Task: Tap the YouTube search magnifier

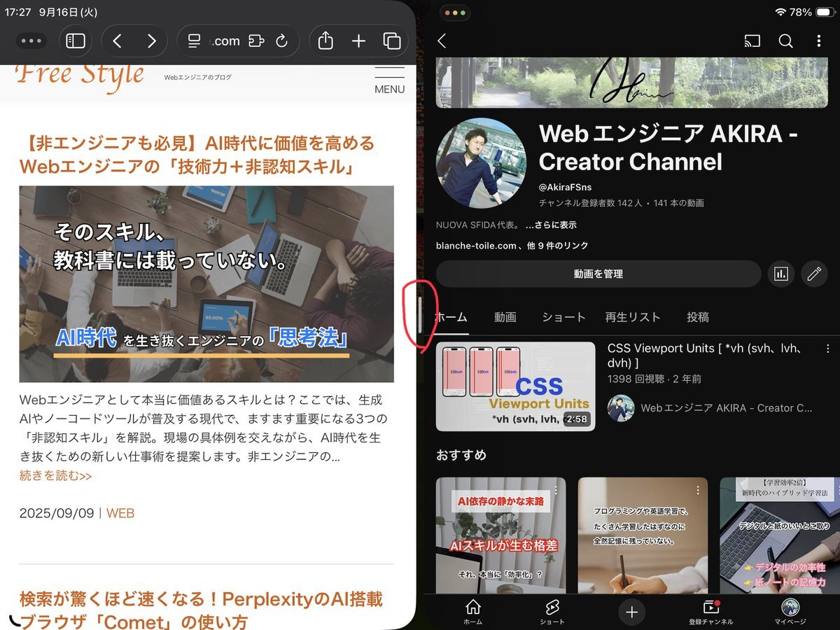Action: click(785, 41)
